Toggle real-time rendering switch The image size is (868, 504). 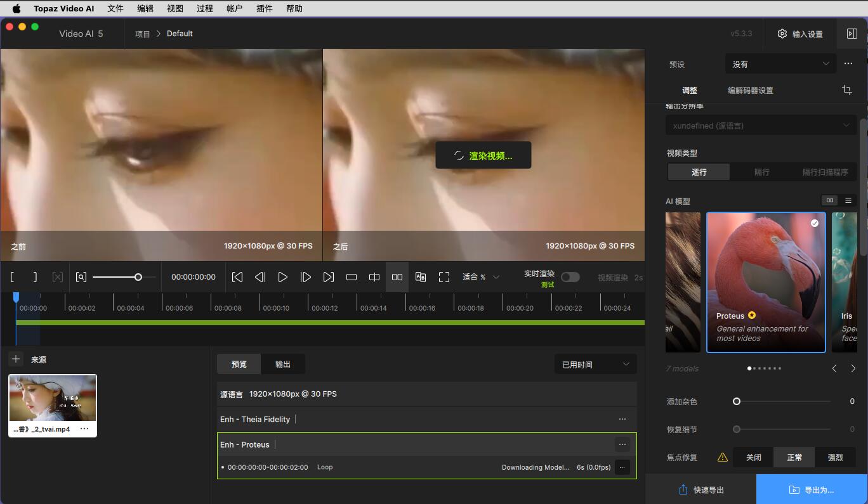[570, 277]
